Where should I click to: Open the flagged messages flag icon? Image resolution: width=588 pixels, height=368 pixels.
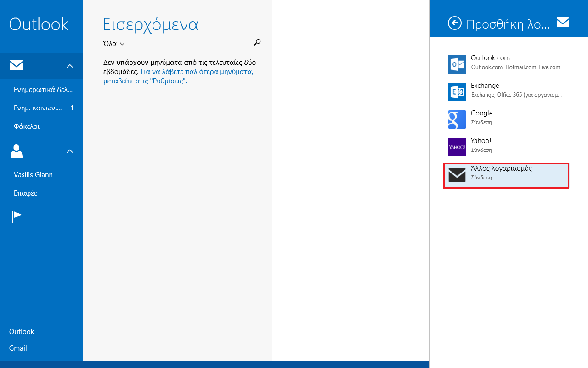coord(17,216)
